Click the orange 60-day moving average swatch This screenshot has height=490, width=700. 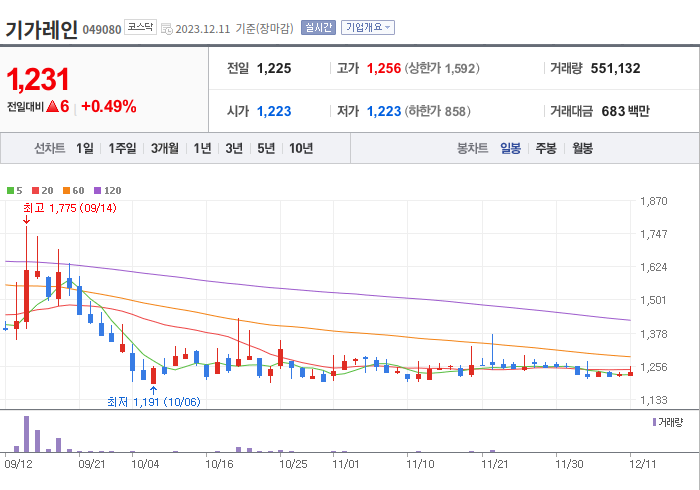coord(67,191)
